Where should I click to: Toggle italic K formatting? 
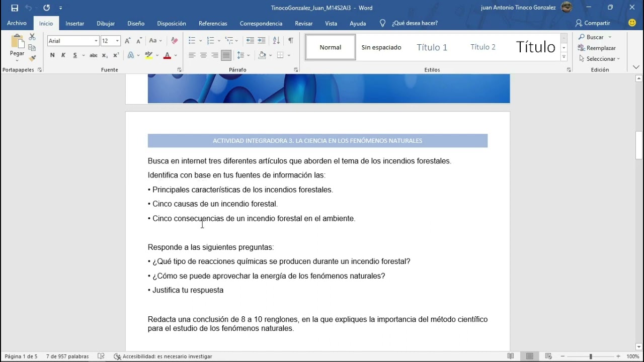tap(63, 55)
